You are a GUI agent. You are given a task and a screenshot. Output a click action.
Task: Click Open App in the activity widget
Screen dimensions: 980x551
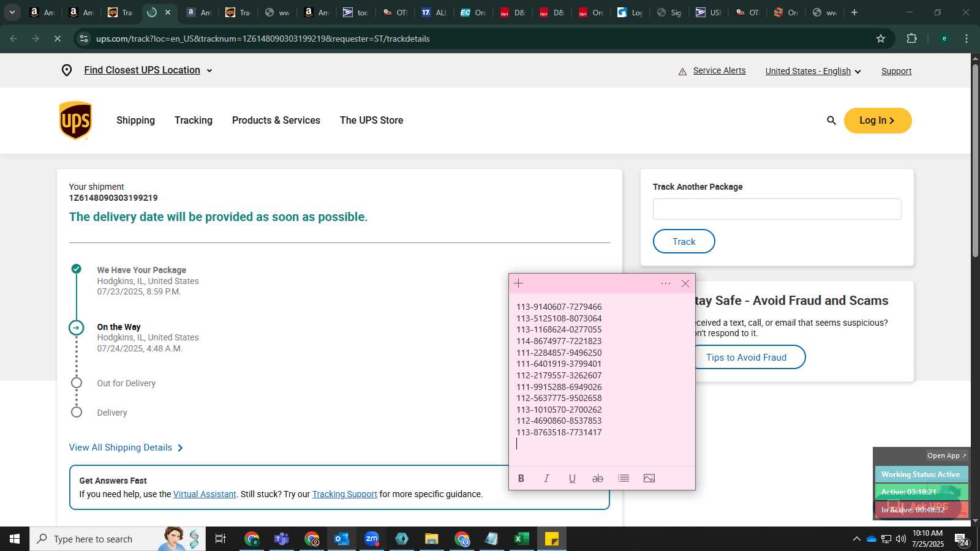tap(947, 455)
